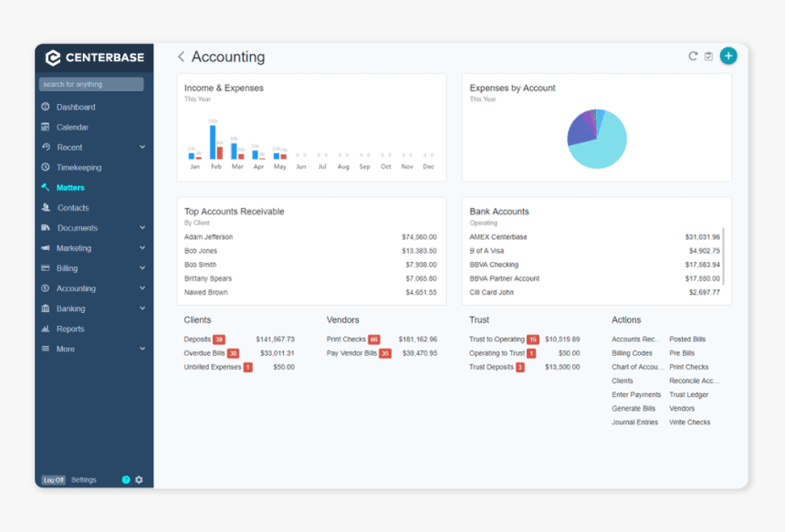Click Billing Codes action
This screenshot has width=785, height=532.
(x=632, y=353)
